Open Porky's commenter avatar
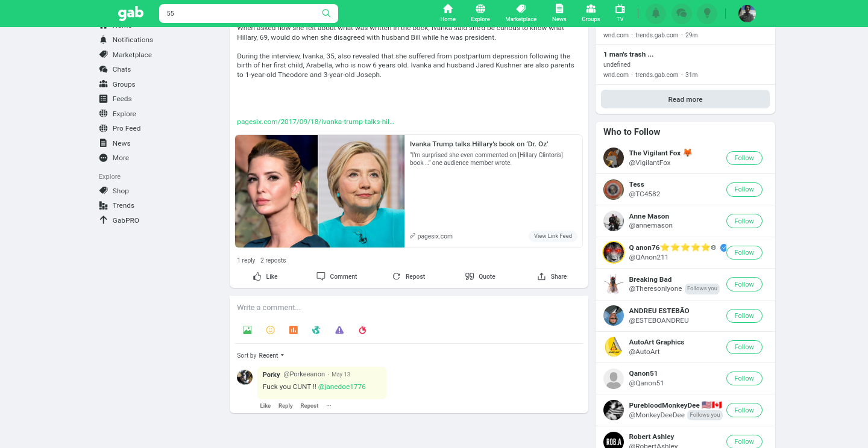The height and width of the screenshot is (448, 868). tap(245, 377)
